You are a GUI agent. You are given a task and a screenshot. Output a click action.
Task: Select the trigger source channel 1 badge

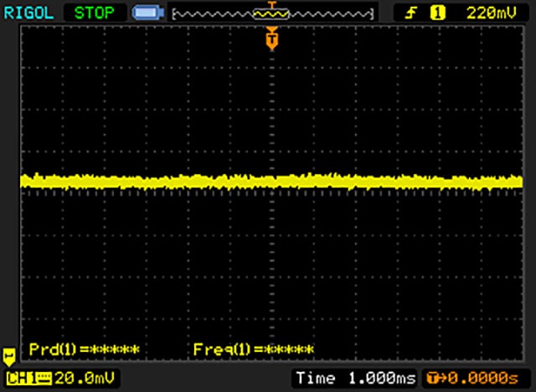(x=437, y=13)
